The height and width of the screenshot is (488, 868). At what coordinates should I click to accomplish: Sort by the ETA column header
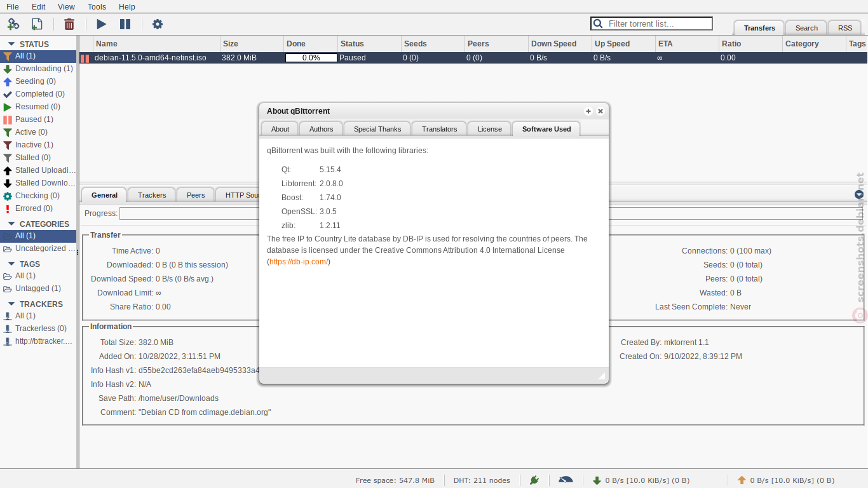pos(687,44)
